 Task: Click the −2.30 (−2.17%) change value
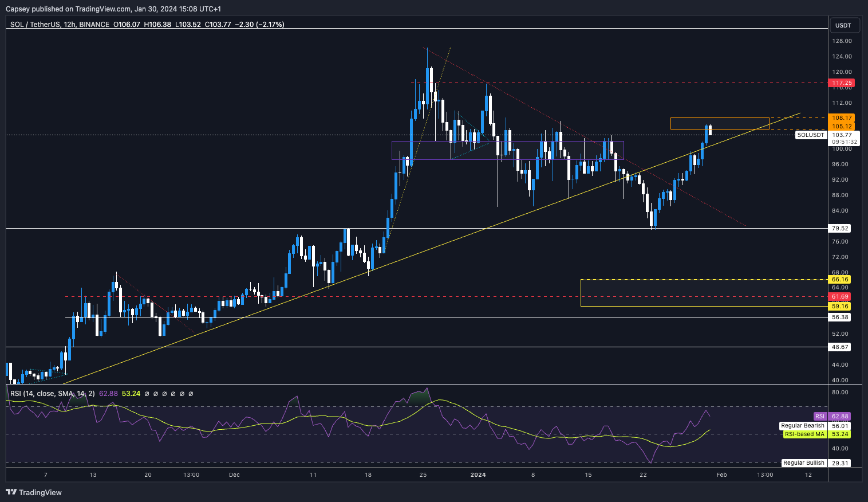click(x=260, y=24)
